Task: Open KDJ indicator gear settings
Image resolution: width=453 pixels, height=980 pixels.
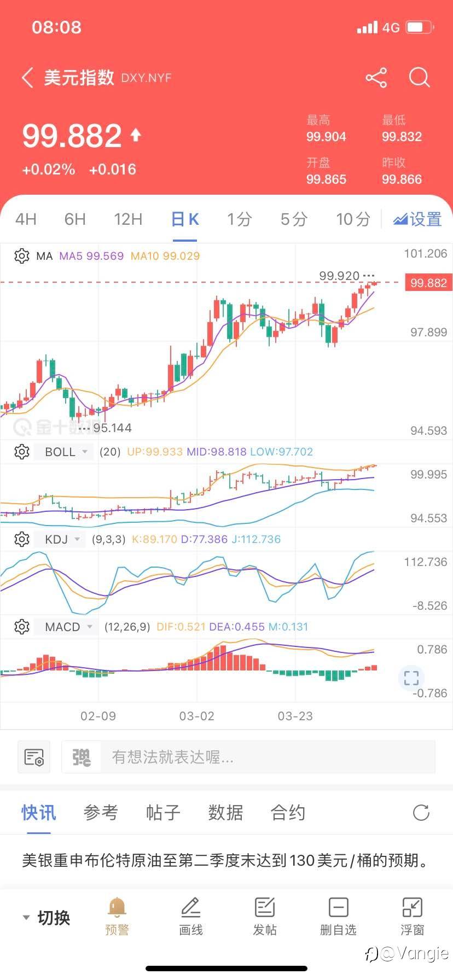Action: click(22, 539)
